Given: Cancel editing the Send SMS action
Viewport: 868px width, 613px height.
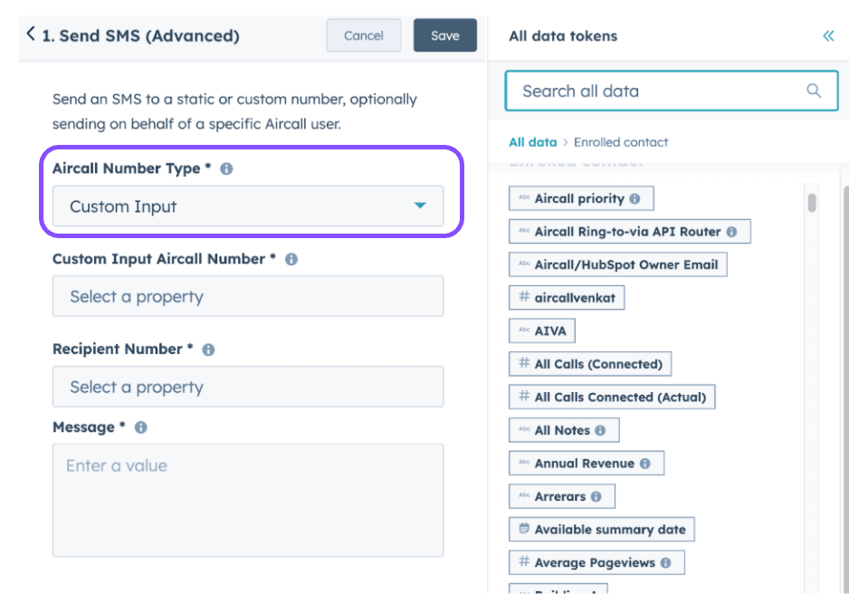Looking at the screenshot, I should 363,35.
